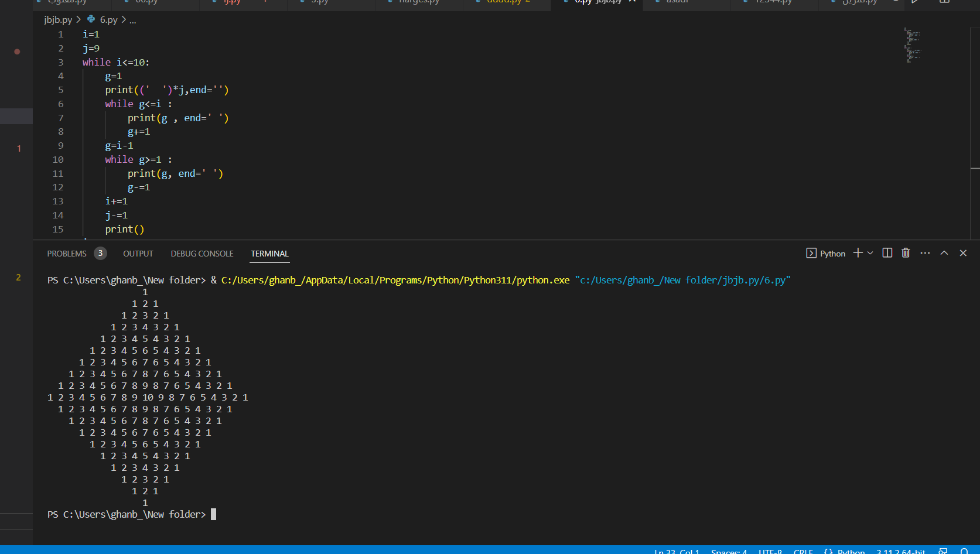
Task: Click terminal output row '1 2 3 4 3 2 1' upper
Action: click(145, 327)
